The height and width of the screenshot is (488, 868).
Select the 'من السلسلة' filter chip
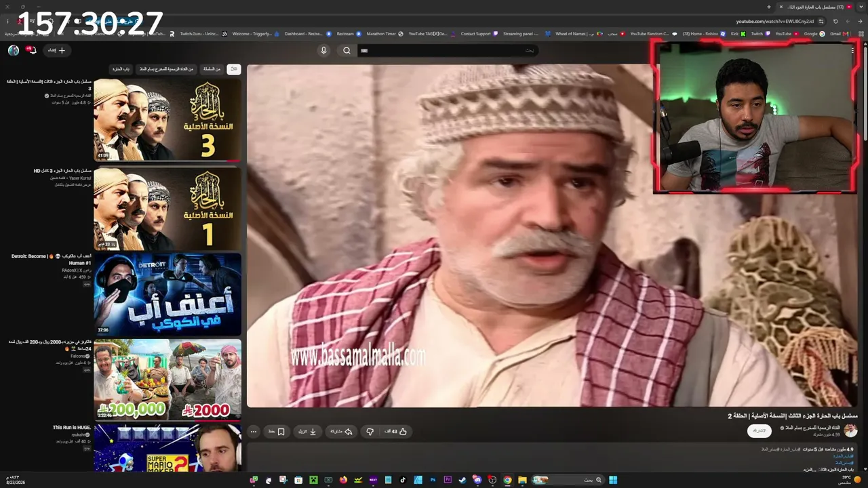pyautogui.click(x=212, y=69)
